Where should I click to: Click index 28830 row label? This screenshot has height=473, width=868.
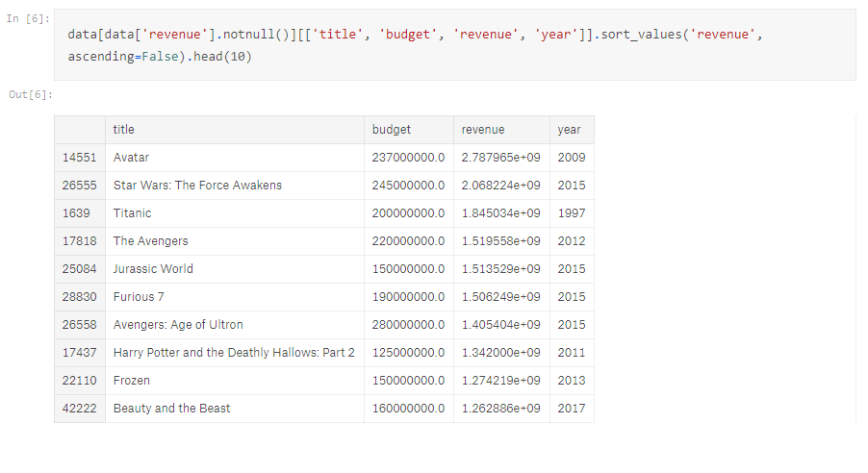pos(80,297)
